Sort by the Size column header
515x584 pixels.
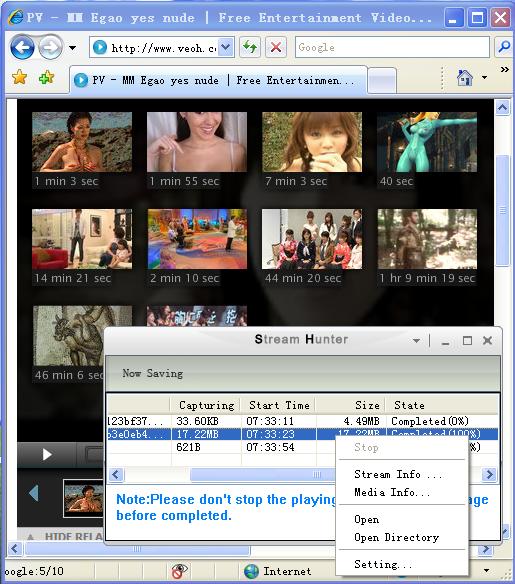point(351,405)
